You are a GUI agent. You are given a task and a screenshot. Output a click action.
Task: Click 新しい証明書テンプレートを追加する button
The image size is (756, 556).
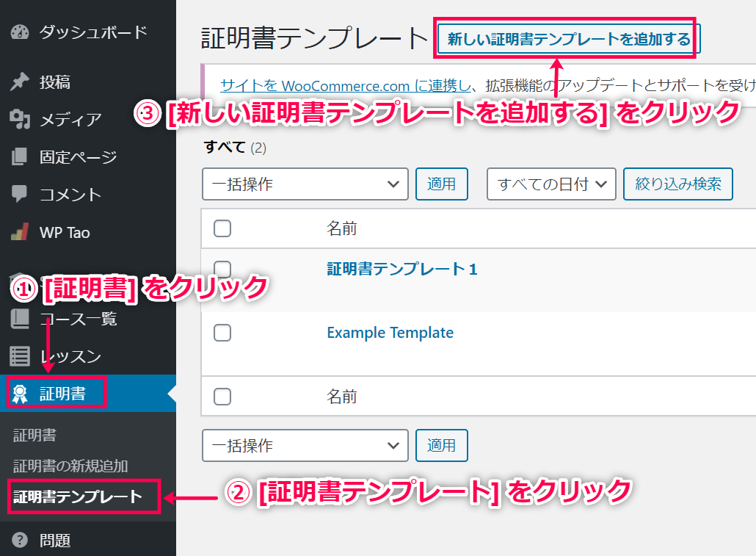(569, 39)
